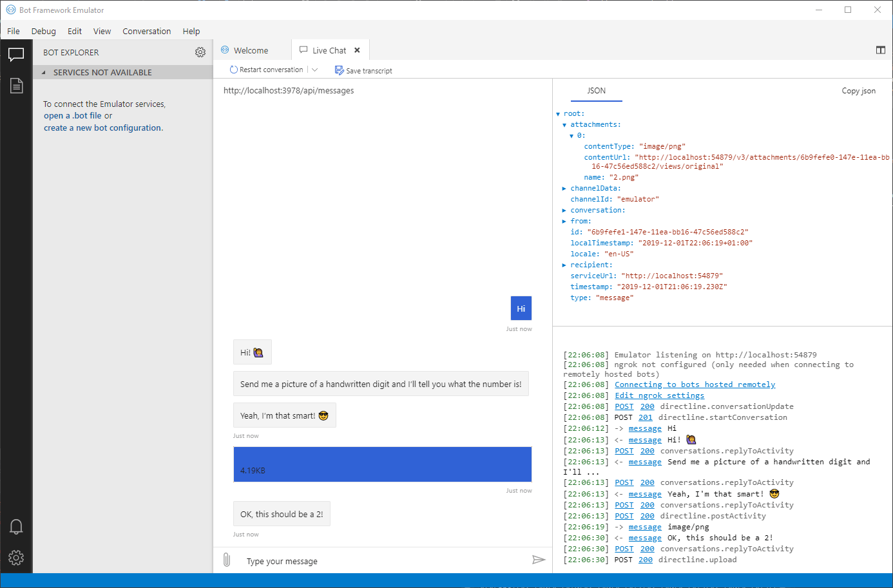Click the name value "2.png"
The width and height of the screenshot is (893, 588).
[624, 178]
